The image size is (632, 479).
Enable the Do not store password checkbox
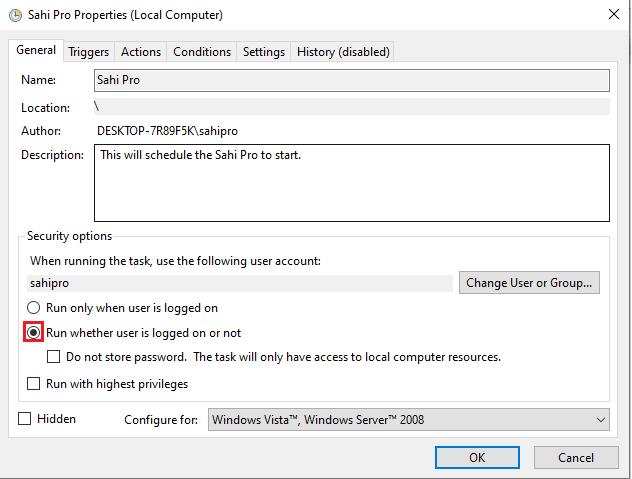pyautogui.click(x=55, y=357)
